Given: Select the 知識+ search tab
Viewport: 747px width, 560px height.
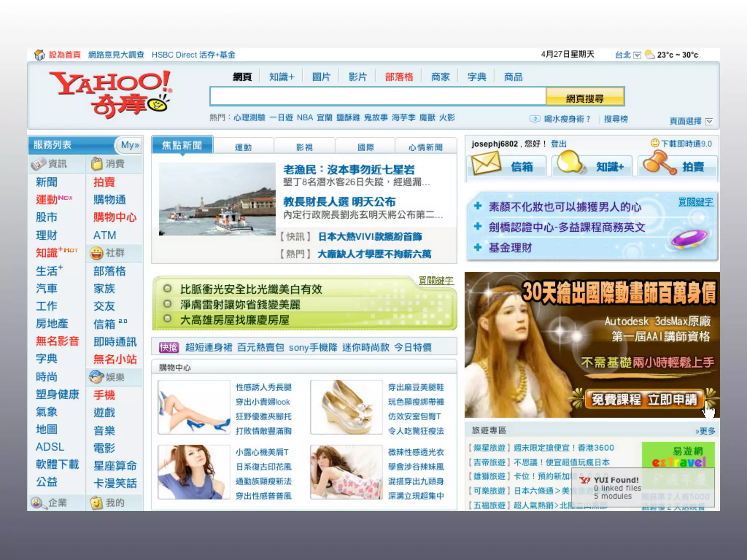Looking at the screenshot, I should pos(282,77).
